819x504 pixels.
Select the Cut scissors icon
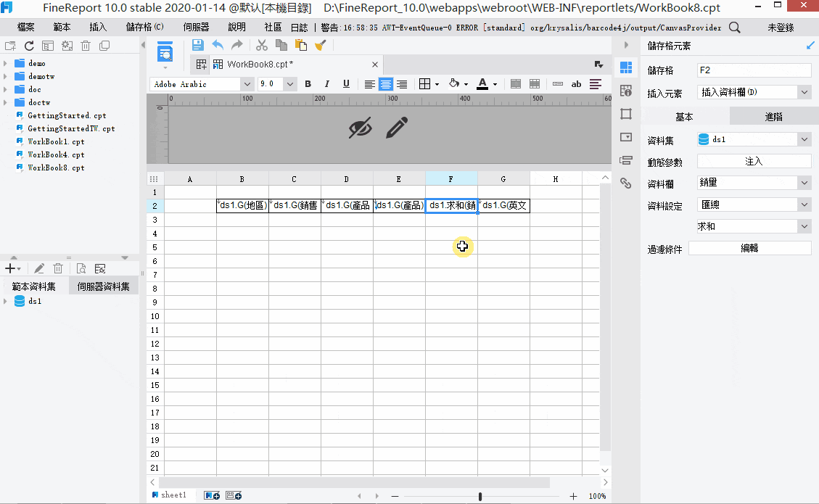coord(262,46)
